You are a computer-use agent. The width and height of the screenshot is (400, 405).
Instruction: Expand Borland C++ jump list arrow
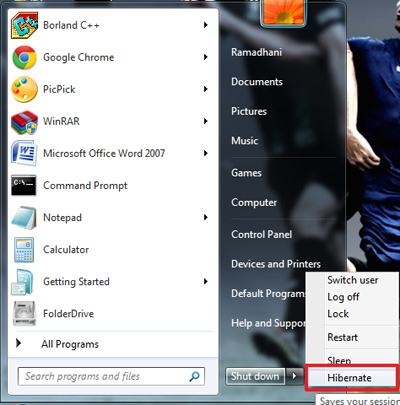click(206, 25)
